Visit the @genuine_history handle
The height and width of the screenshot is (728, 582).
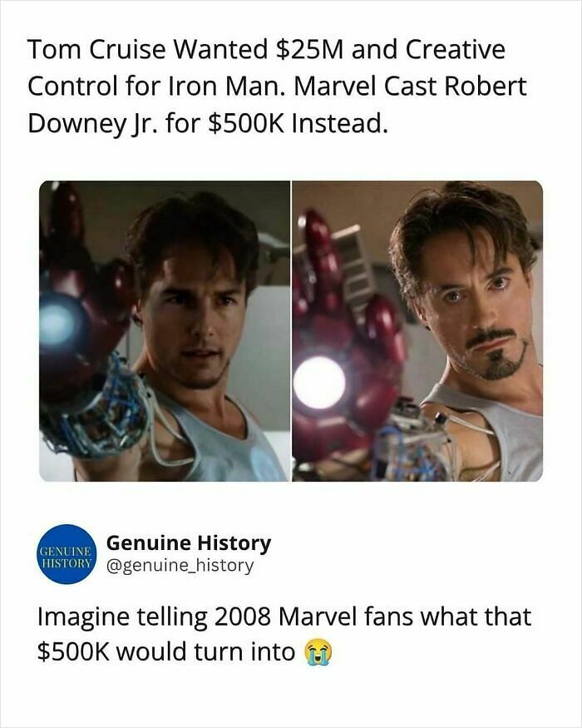180,566
